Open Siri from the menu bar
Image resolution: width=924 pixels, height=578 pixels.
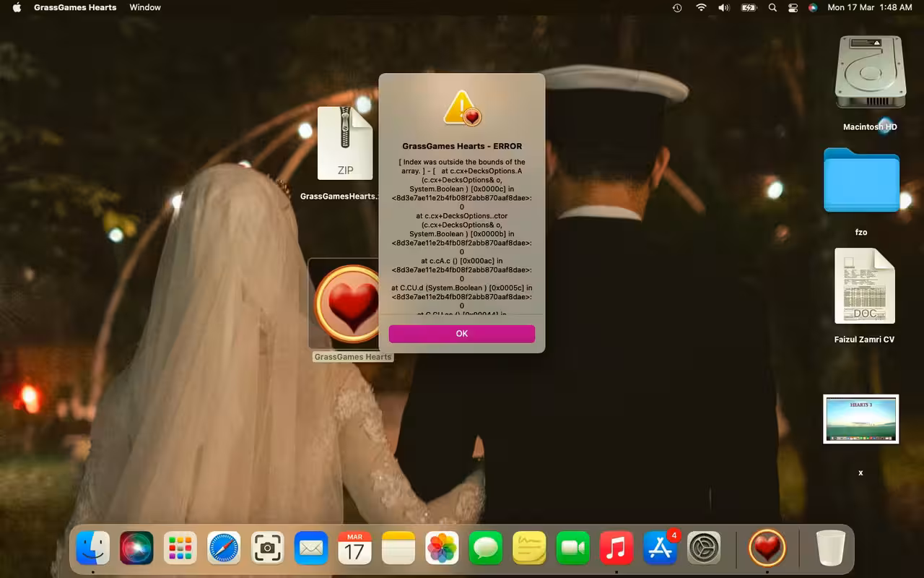pos(813,7)
